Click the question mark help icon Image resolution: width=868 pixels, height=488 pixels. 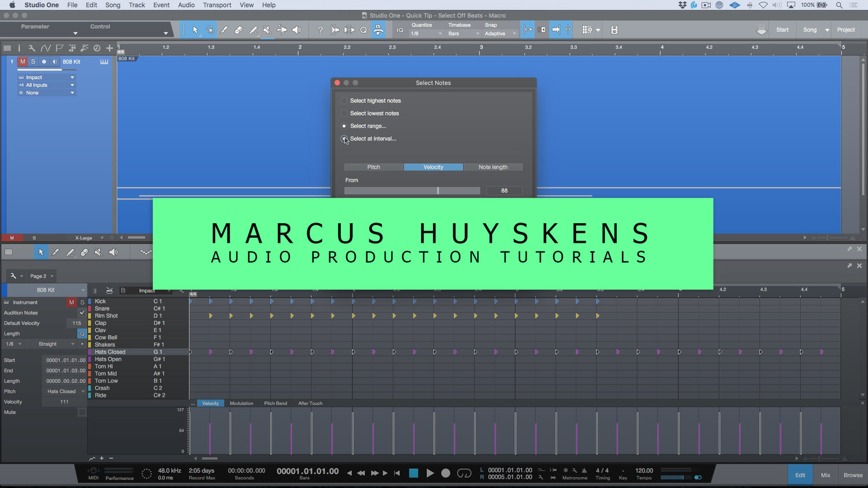click(x=320, y=29)
